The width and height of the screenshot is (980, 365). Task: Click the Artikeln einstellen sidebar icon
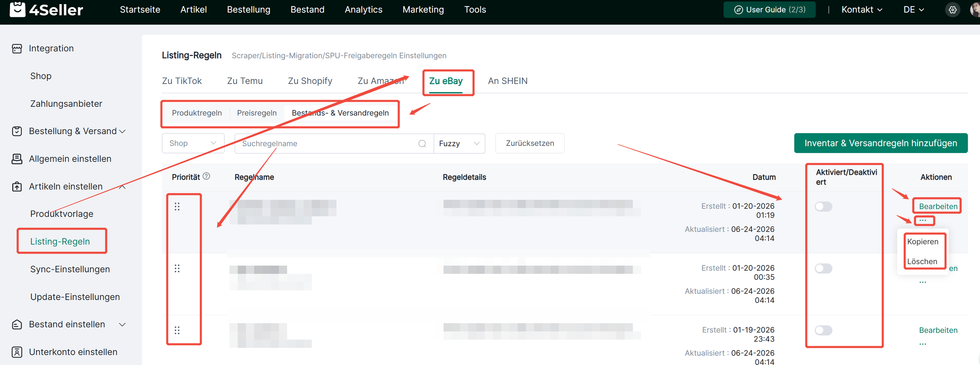17,187
